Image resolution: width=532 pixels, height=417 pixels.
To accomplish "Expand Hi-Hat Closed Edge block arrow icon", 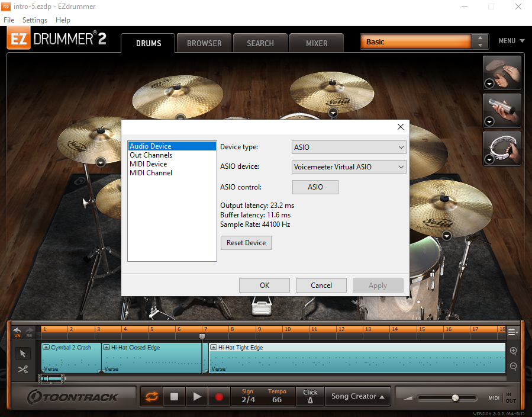I will (x=107, y=347).
